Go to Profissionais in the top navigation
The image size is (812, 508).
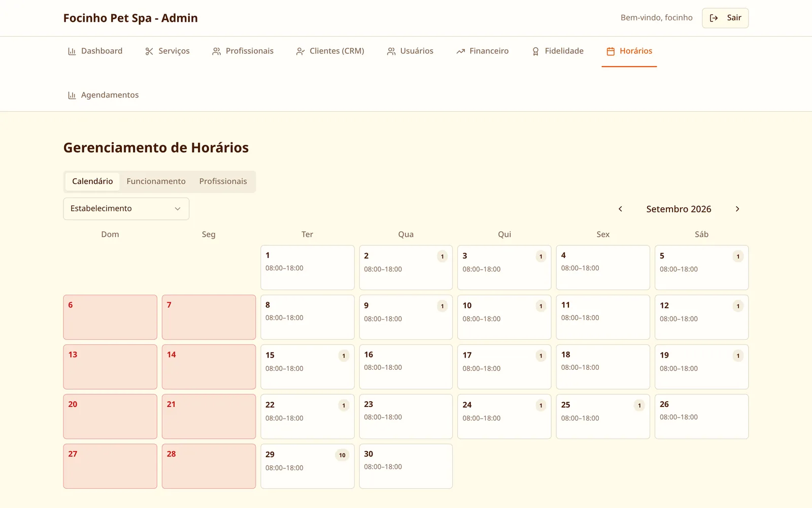click(x=243, y=51)
